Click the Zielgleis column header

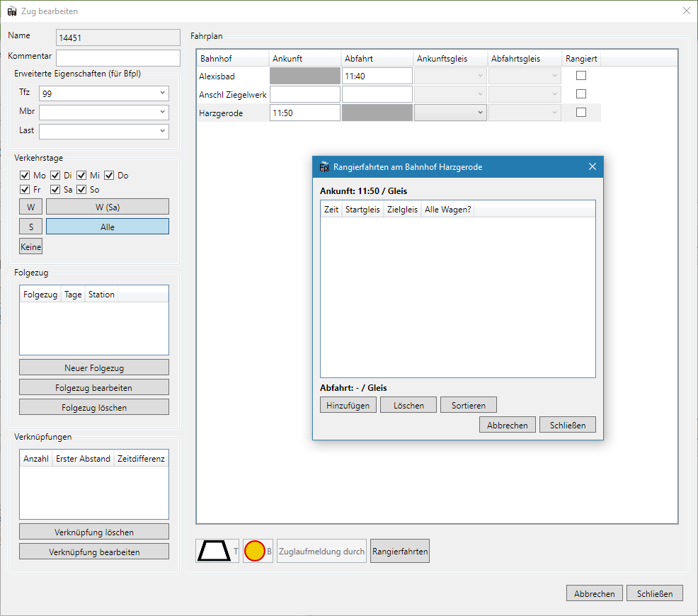point(402,209)
